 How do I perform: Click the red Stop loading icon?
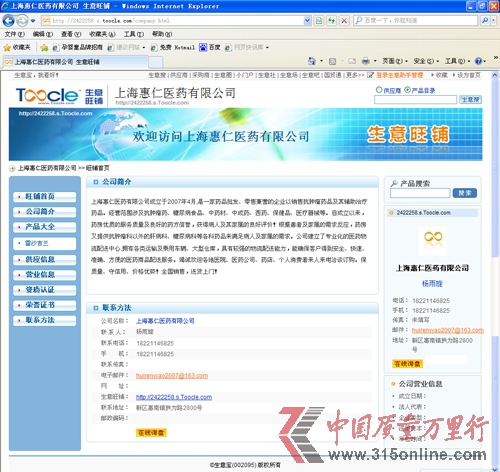pos(344,21)
